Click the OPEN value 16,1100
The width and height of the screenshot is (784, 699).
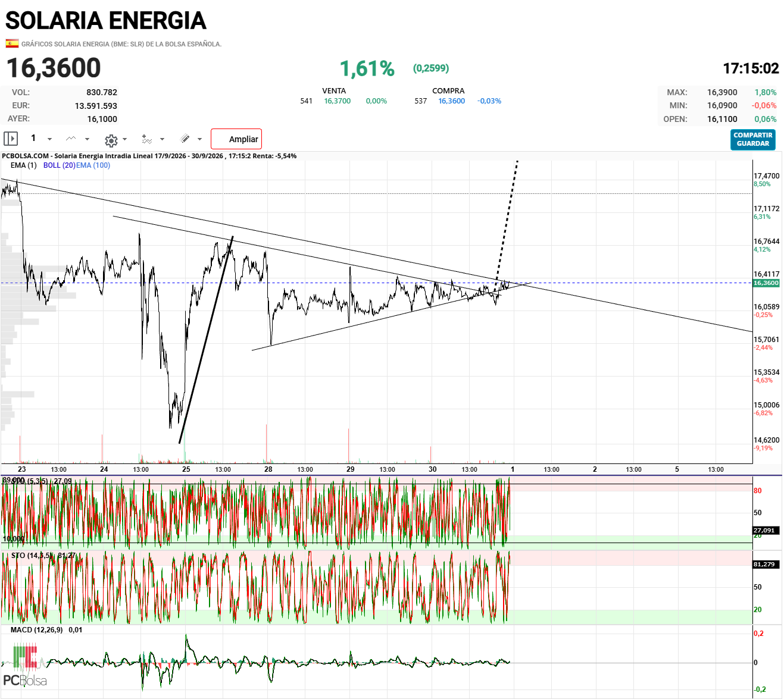point(722,119)
